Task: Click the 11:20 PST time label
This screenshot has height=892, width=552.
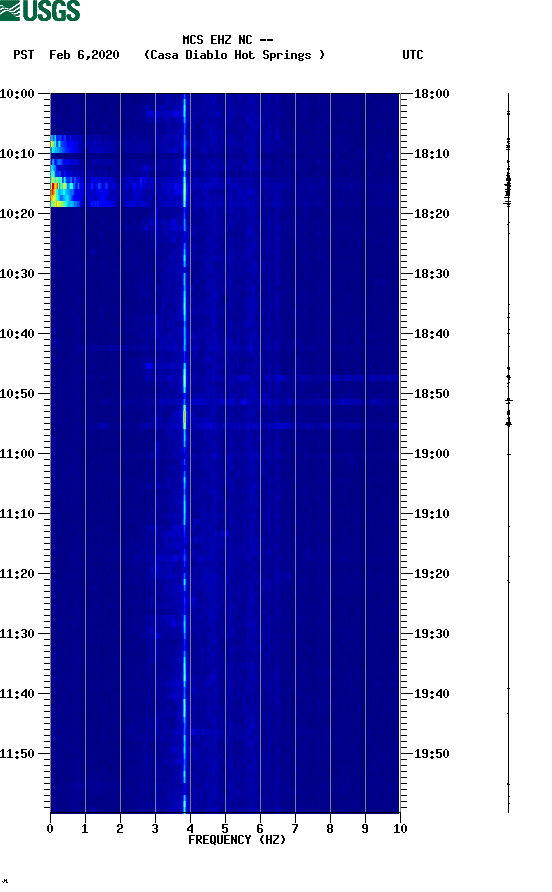Action: 17,573
